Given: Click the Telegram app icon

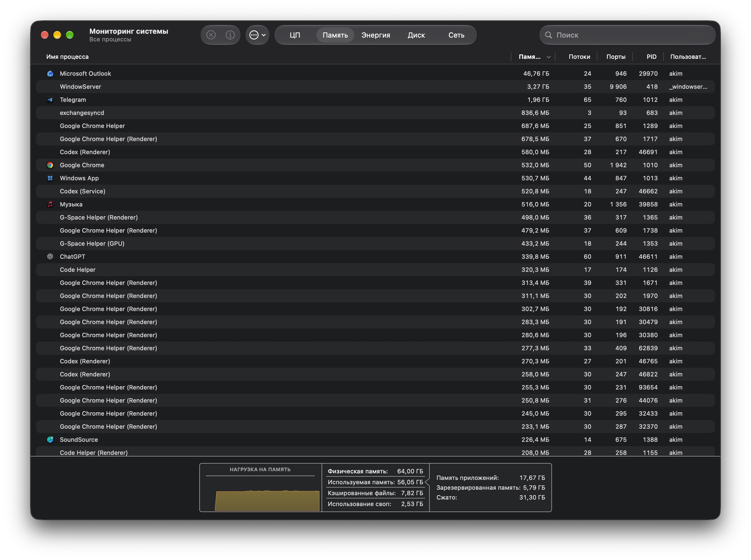Looking at the screenshot, I should (50, 100).
